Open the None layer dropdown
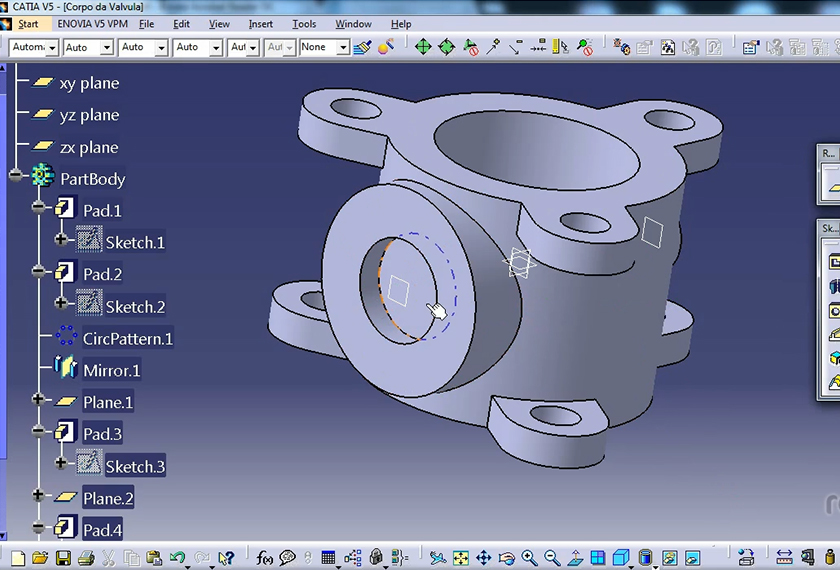Viewport: 840px width, 570px height. tap(343, 47)
